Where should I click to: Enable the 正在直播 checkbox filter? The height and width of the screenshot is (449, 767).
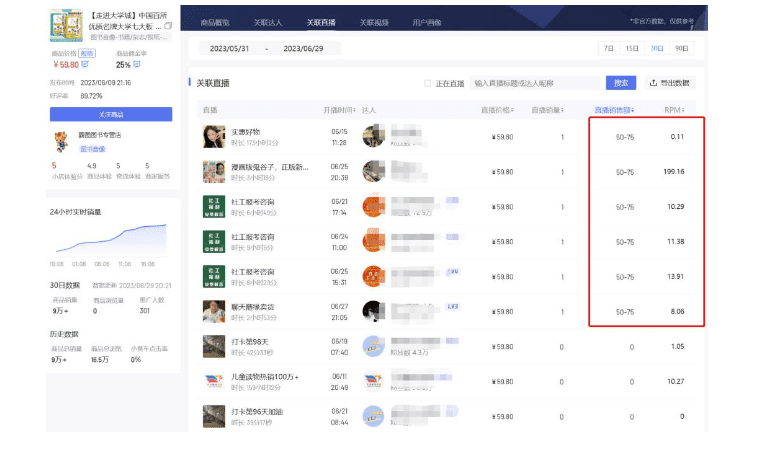[x=428, y=84]
